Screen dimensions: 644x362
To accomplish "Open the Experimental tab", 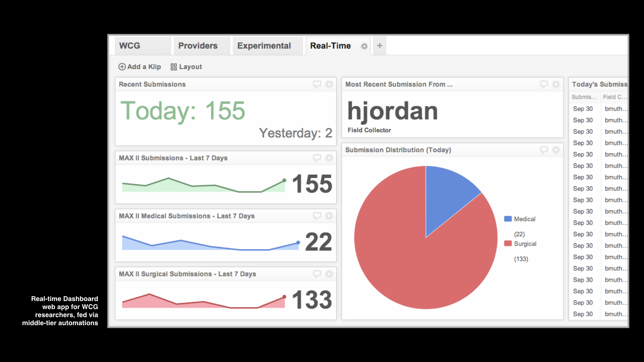I will [268, 46].
